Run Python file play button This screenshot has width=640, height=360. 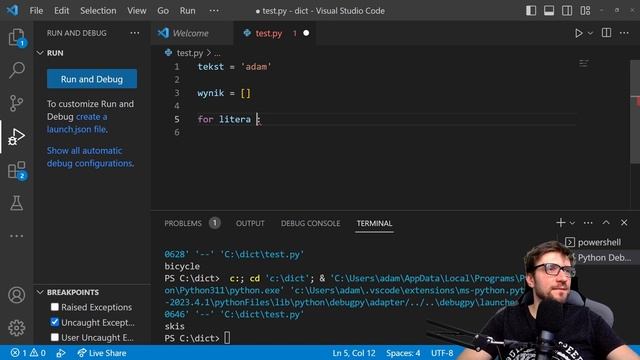pyautogui.click(x=578, y=33)
